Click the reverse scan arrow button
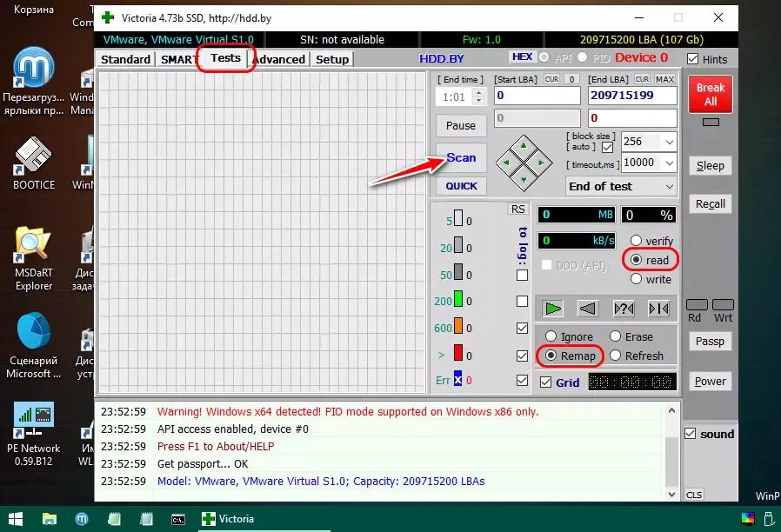781x532 pixels. pos(588,309)
